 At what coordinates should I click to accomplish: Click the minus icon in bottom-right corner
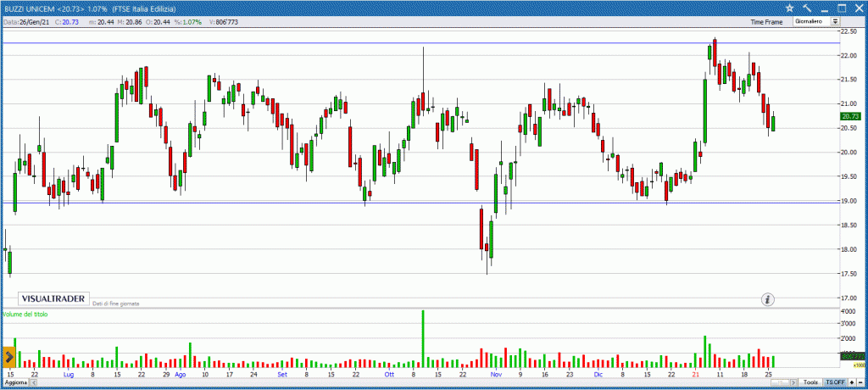tap(860, 382)
